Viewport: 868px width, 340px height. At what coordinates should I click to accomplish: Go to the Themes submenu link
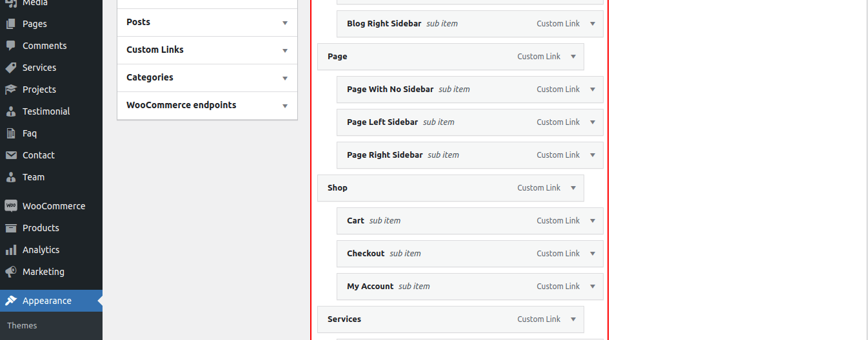(22, 326)
